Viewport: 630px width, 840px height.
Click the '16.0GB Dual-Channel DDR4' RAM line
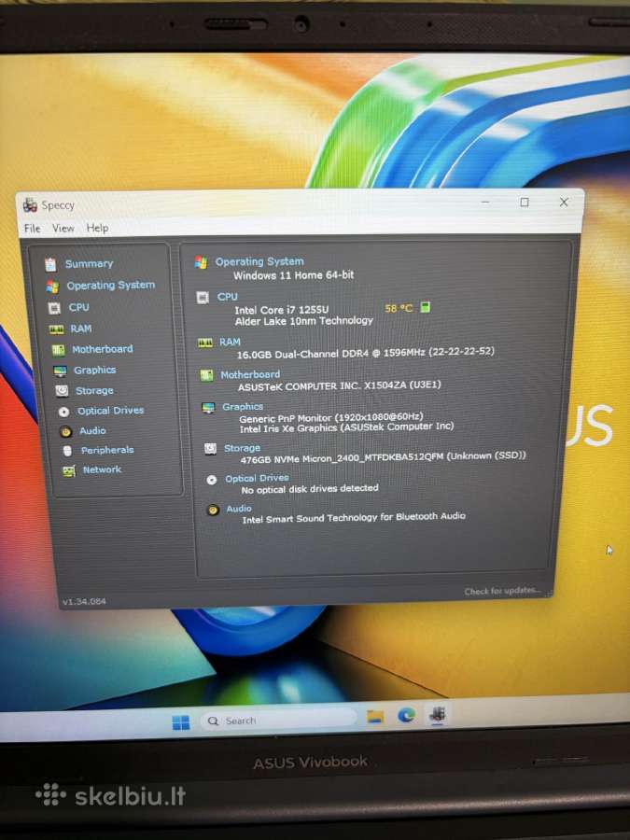pos(365,353)
